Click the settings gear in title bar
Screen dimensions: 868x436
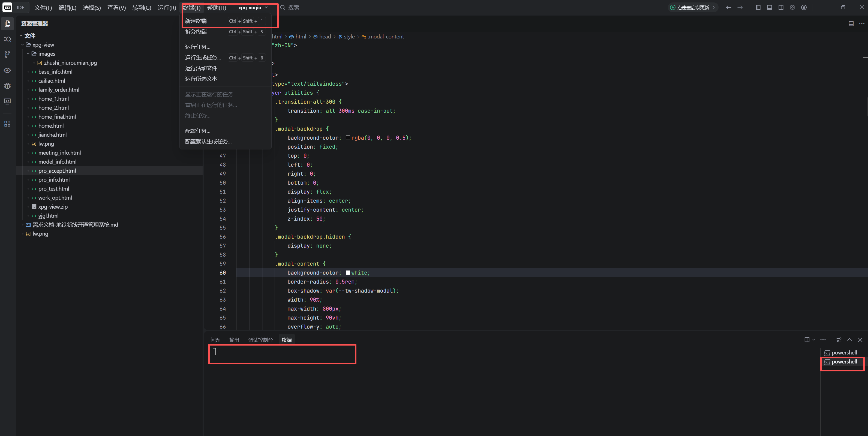pyautogui.click(x=792, y=7)
